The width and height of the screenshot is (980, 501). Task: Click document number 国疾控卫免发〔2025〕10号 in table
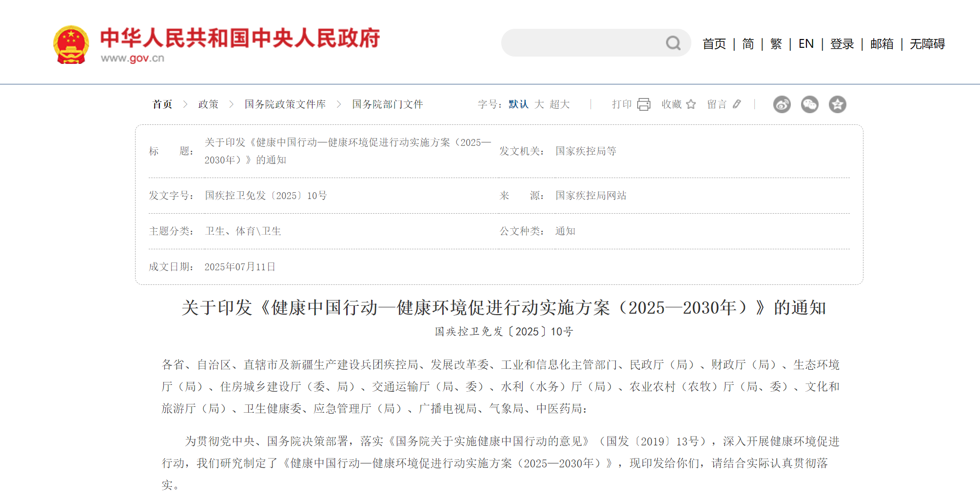coord(266,196)
